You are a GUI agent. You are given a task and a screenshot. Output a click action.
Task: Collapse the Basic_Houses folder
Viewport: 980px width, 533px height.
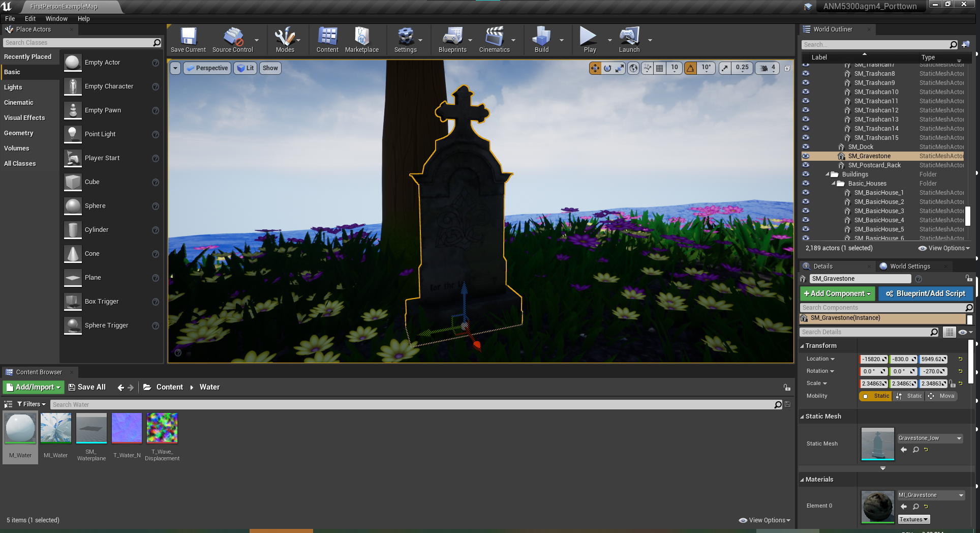[x=834, y=184]
